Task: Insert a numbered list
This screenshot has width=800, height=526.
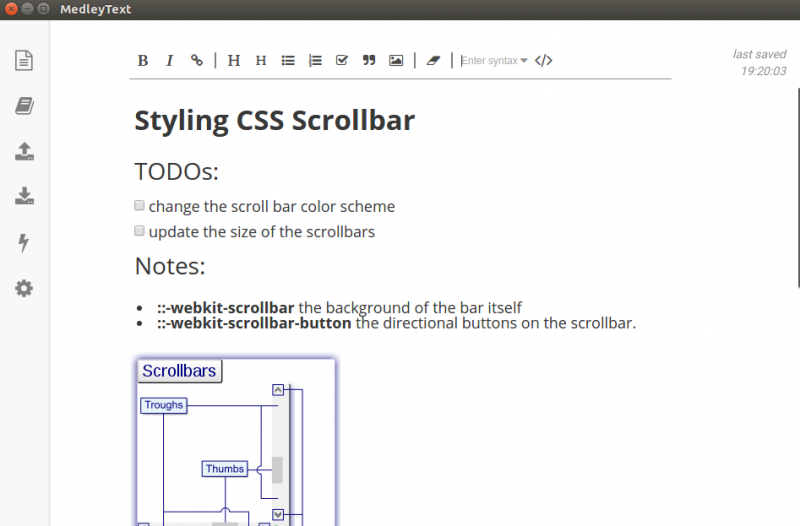Action: (x=315, y=60)
